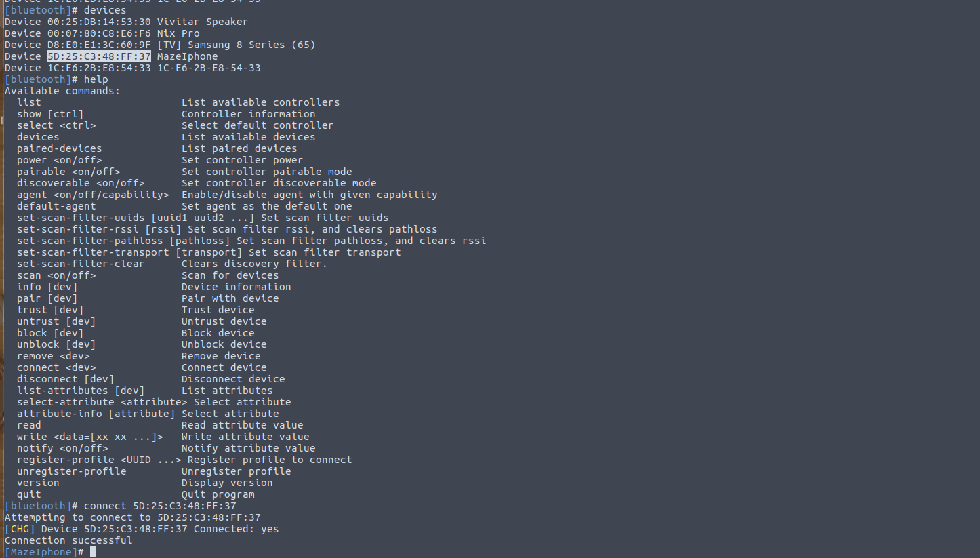Click the 'quit' command in help list

[29, 494]
